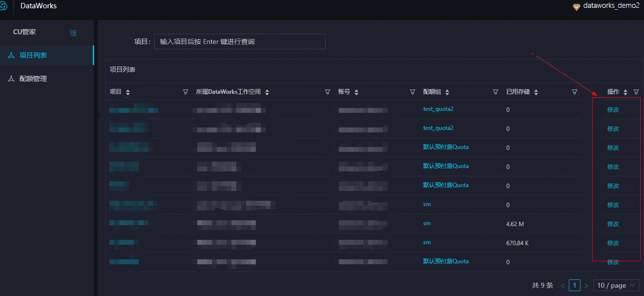The image size is (644, 296).
Task: Select the 4.62 M storage cell
Action: [515, 224]
